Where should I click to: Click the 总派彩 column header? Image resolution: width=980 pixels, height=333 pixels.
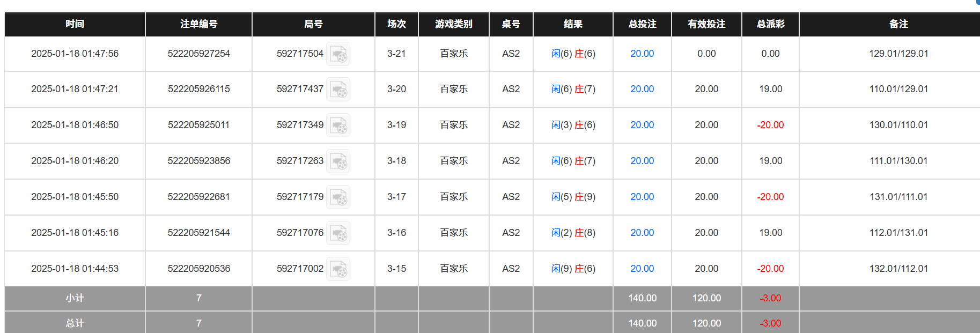pyautogui.click(x=770, y=24)
